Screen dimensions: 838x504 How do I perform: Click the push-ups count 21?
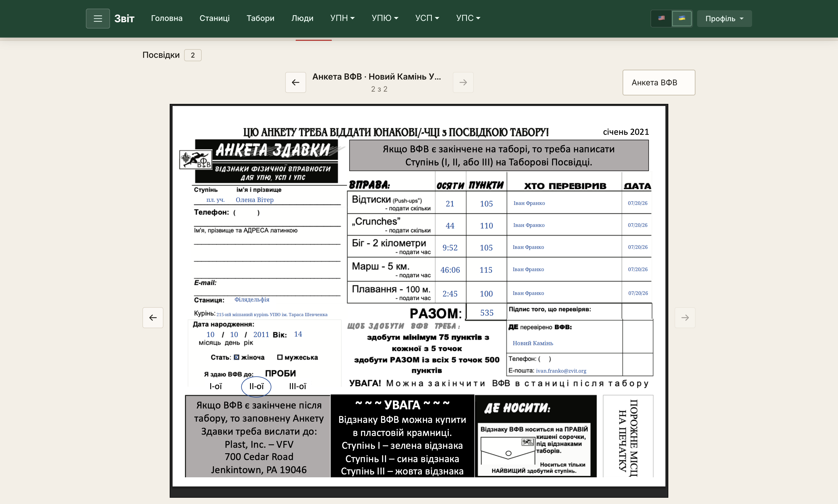(x=450, y=203)
